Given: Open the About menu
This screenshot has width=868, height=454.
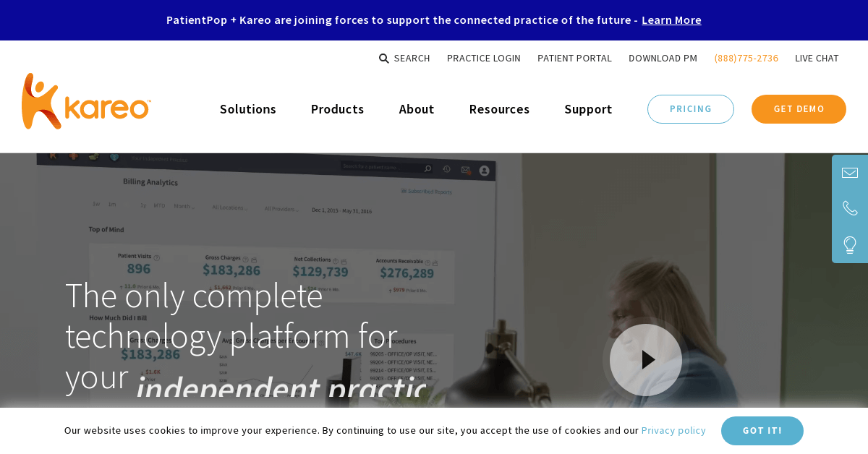Looking at the screenshot, I should [x=417, y=109].
